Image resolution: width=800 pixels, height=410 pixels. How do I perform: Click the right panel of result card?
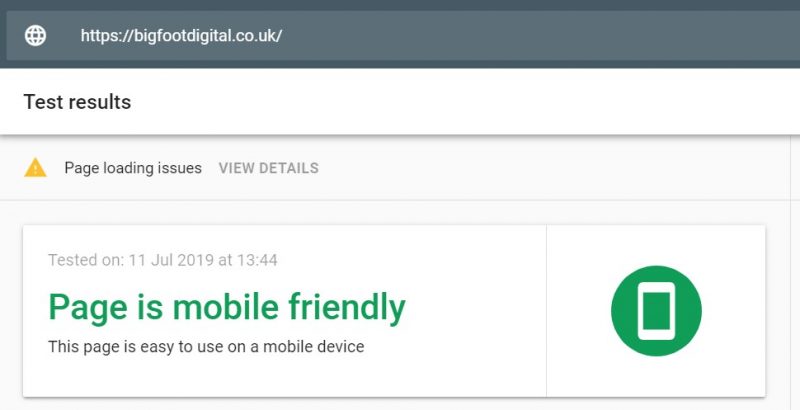pos(656,311)
